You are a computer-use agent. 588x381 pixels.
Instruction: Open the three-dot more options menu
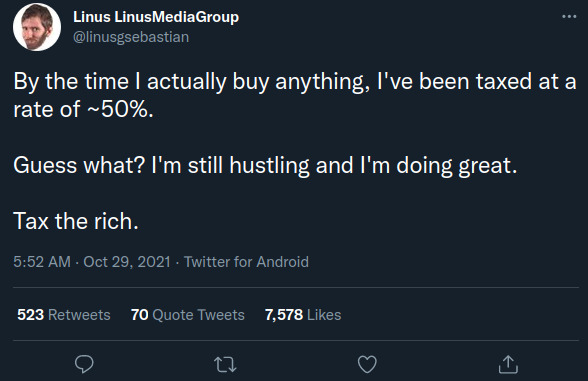(569, 16)
